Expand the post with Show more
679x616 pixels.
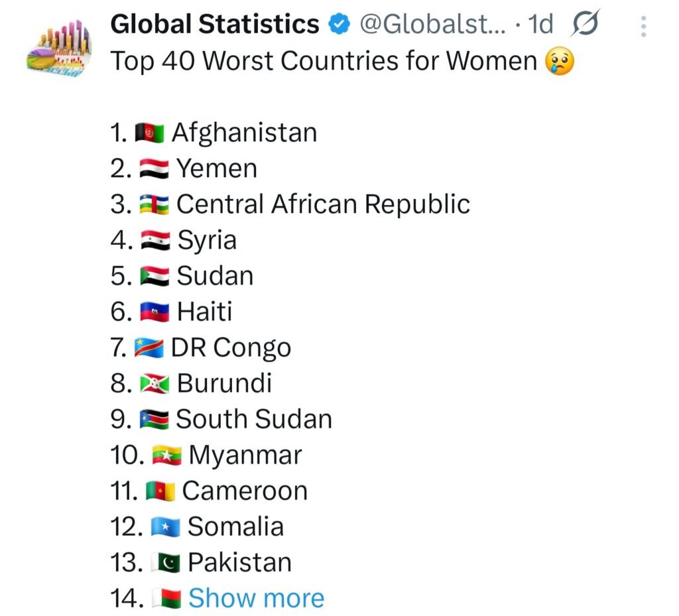(x=256, y=598)
